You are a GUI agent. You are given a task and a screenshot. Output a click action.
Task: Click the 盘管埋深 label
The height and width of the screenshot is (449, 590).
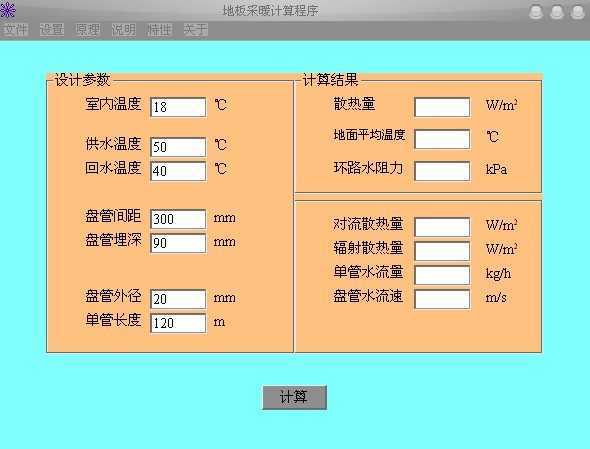113,240
